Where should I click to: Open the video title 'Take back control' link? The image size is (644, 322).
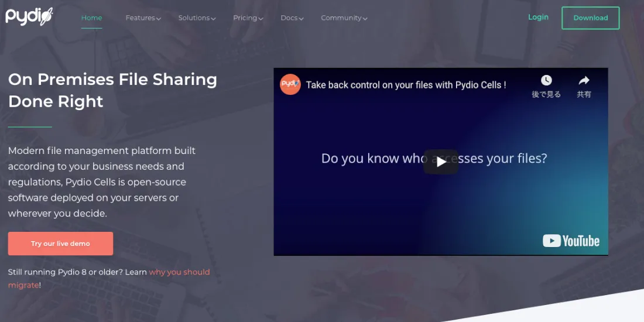pos(406,85)
